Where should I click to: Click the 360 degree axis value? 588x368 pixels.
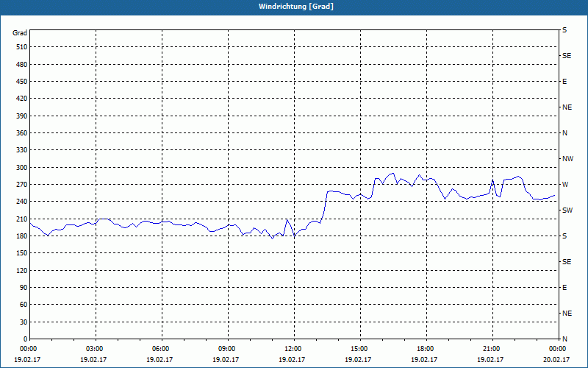(22, 133)
